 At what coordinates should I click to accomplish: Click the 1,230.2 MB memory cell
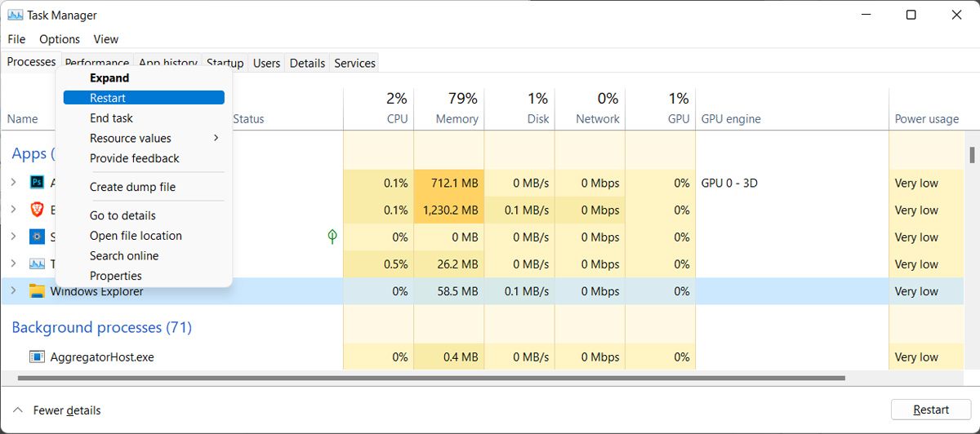(x=449, y=210)
